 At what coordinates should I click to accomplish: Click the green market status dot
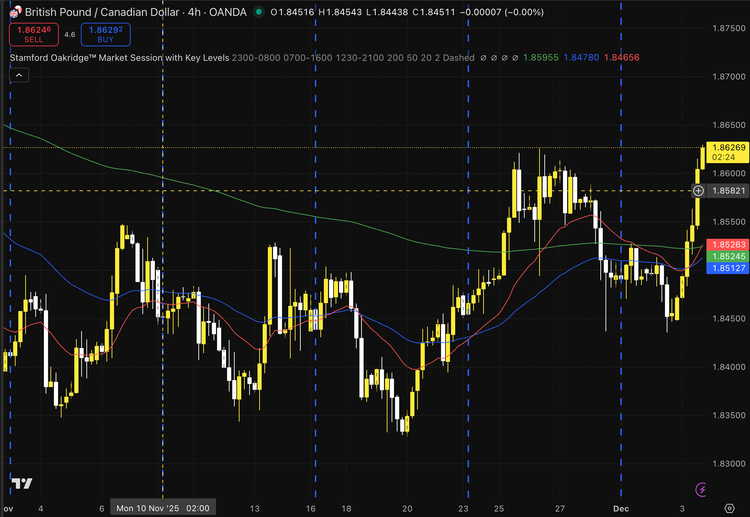(x=260, y=10)
